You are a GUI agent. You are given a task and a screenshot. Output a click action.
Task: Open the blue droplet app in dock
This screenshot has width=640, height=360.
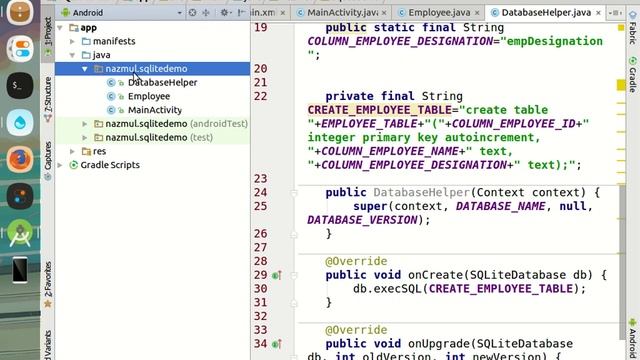20,122
